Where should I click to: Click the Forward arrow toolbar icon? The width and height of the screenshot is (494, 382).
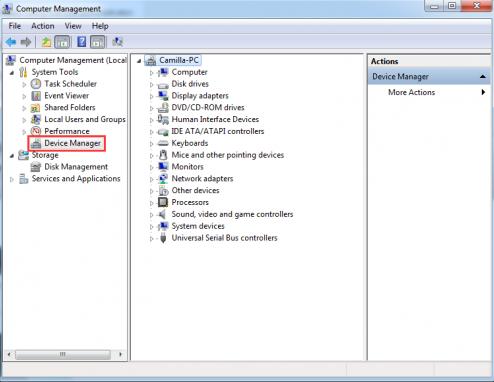[x=26, y=42]
